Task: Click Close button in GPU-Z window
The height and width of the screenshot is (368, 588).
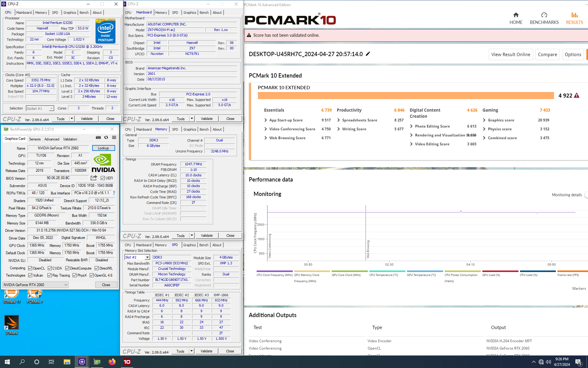Action: click(106, 285)
